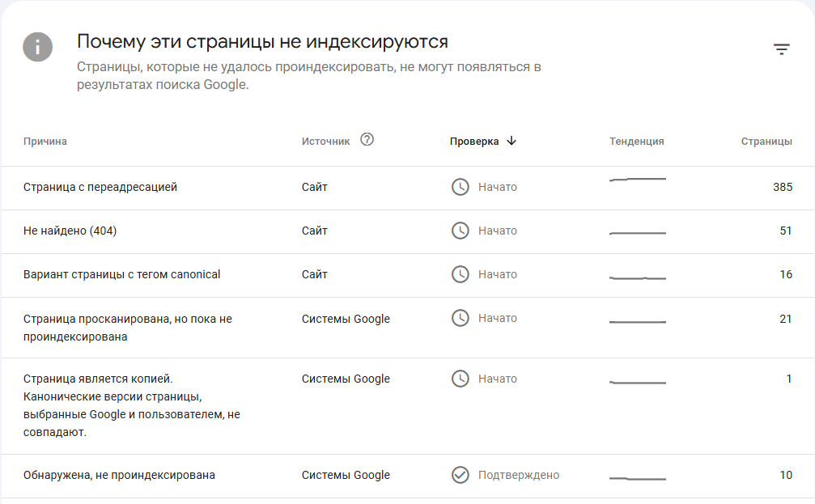Open the Страница является копией reason row

(x=408, y=406)
